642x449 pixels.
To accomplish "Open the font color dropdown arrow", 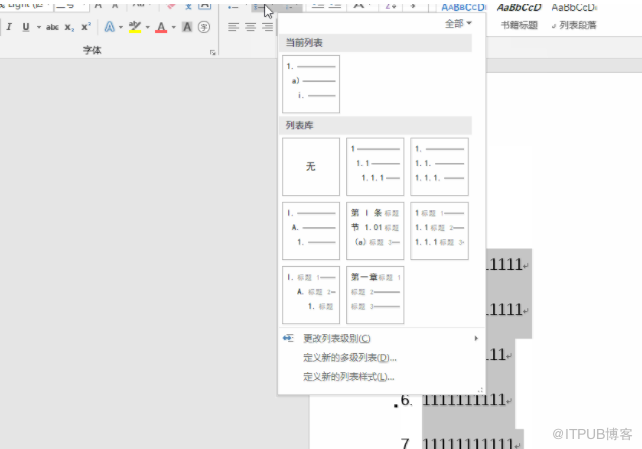I will pyautogui.click(x=173, y=27).
